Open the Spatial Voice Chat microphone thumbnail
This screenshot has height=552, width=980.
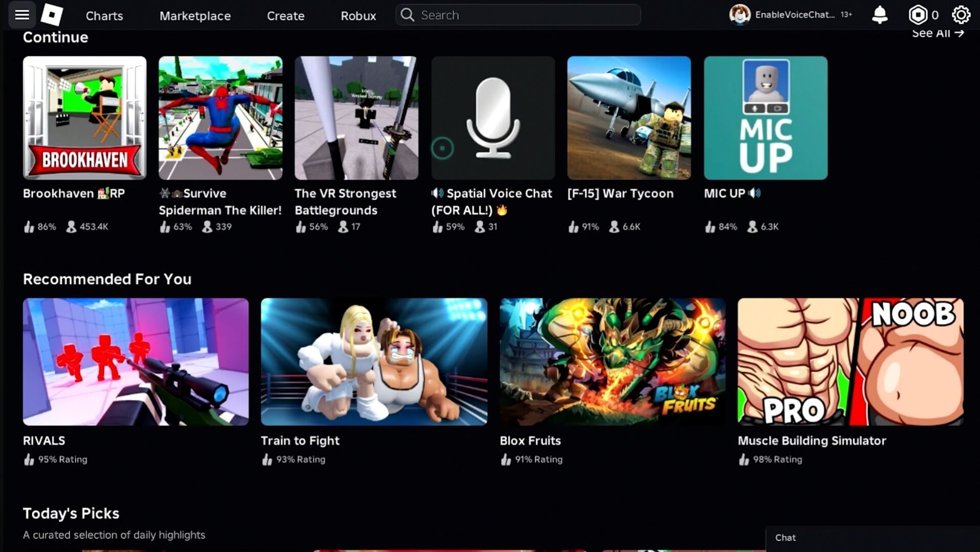pyautogui.click(x=493, y=118)
